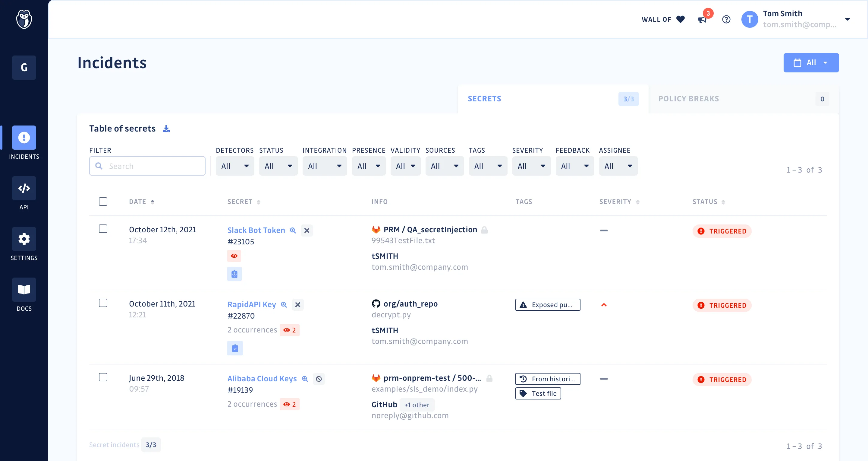Image resolution: width=868 pixels, height=461 pixels.
Task: Expand the Severity filter dropdown
Action: point(532,166)
